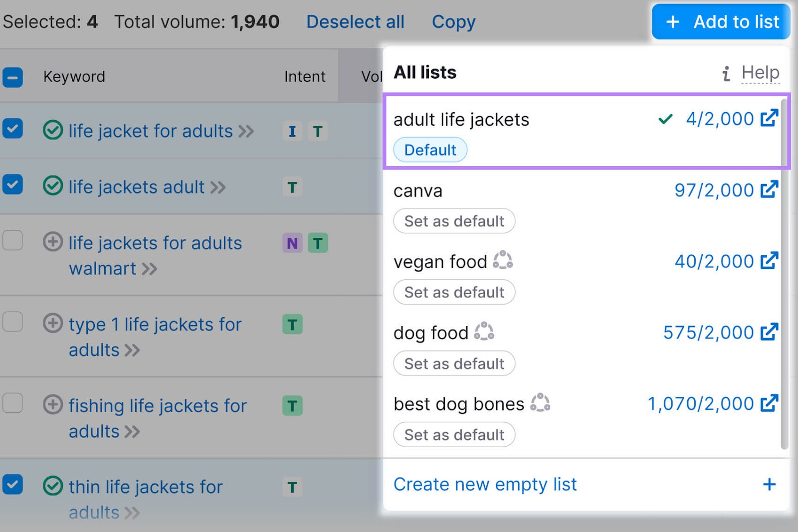This screenshot has width=798, height=532.
Task: Open life jackets adult keyword link
Action: 136,187
